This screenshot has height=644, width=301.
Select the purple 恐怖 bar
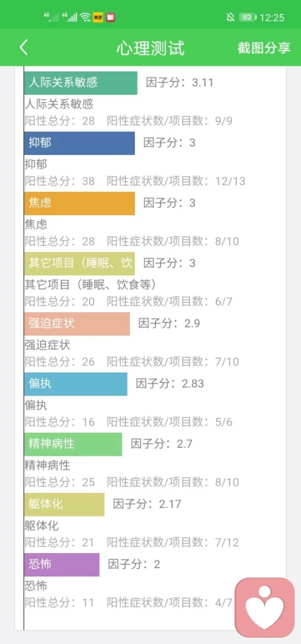click(61, 564)
